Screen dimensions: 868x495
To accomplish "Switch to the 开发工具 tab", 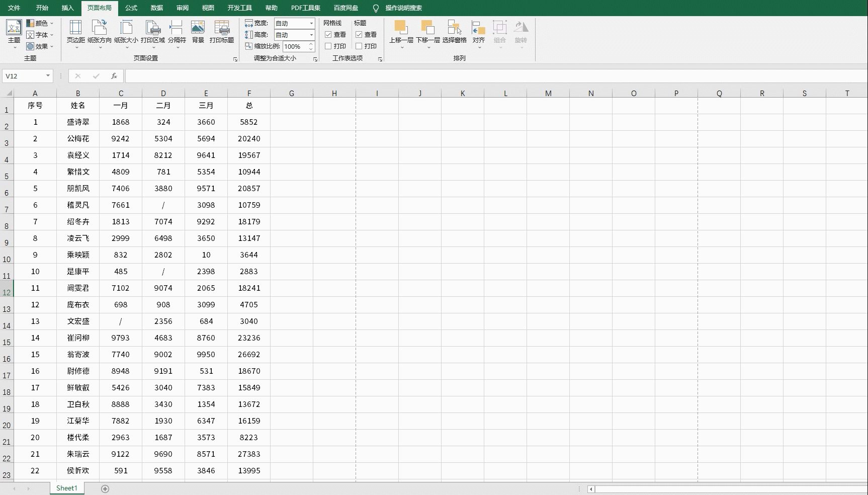I will click(240, 8).
